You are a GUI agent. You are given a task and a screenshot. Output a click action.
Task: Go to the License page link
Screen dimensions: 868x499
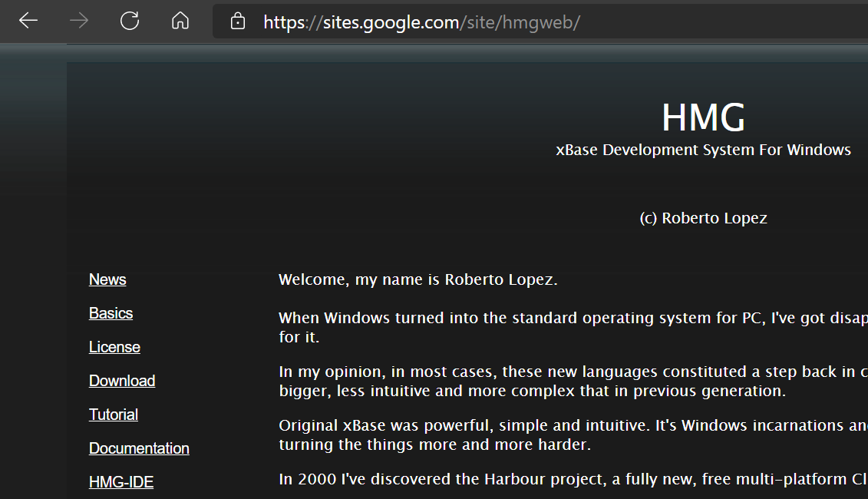click(x=114, y=347)
